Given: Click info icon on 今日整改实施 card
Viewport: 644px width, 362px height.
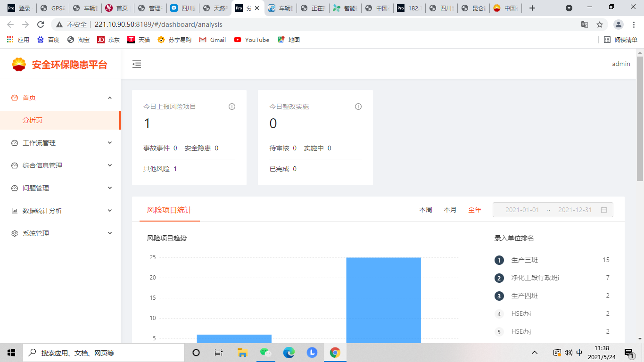Looking at the screenshot, I should 358,107.
